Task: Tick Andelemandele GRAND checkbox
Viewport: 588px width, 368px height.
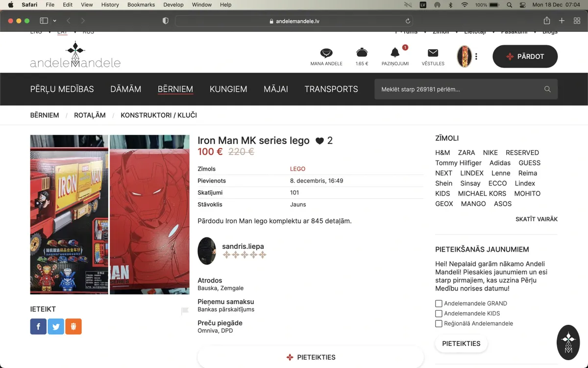Action: [x=439, y=303]
